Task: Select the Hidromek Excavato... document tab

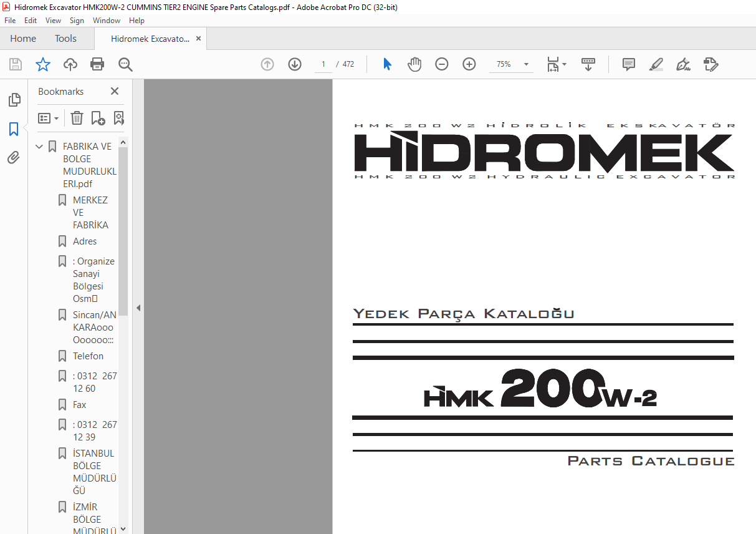Action: (x=150, y=39)
